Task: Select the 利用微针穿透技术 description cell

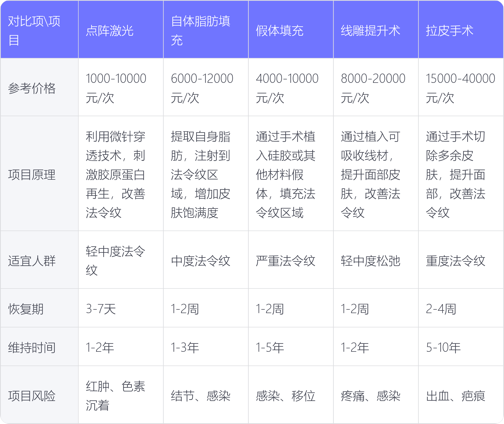Action: pyautogui.click(x=121, y=173)
